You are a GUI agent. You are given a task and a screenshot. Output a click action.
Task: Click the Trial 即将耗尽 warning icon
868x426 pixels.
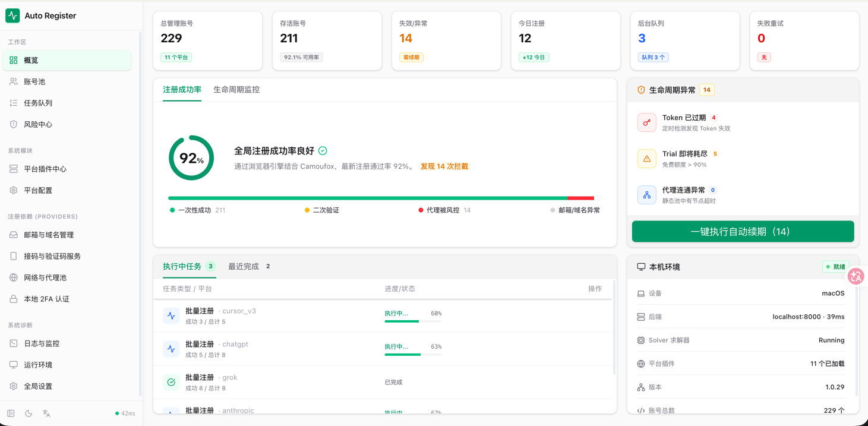coord(646,159)
